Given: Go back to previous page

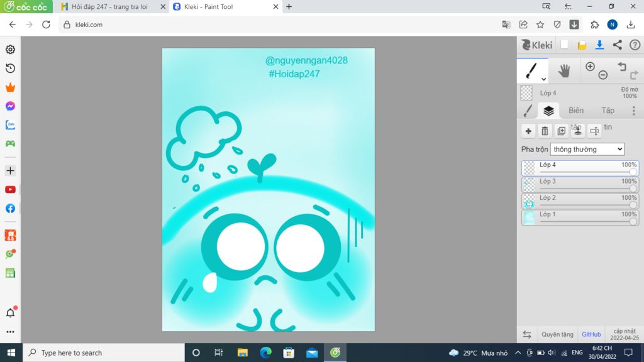Looking at the screenshot, I should click(x=13, y=25).
